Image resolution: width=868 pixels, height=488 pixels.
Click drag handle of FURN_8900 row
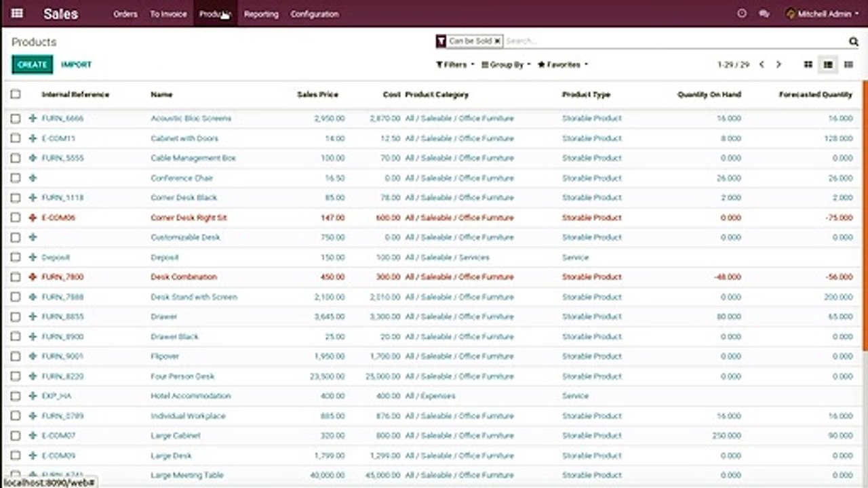click(33, 336)
